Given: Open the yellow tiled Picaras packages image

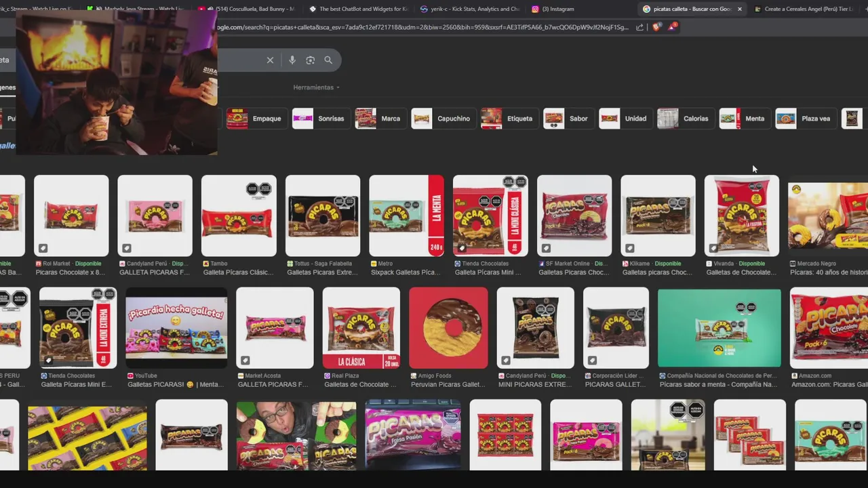Looking at the screenshot, I should click(x=87, y=437).
